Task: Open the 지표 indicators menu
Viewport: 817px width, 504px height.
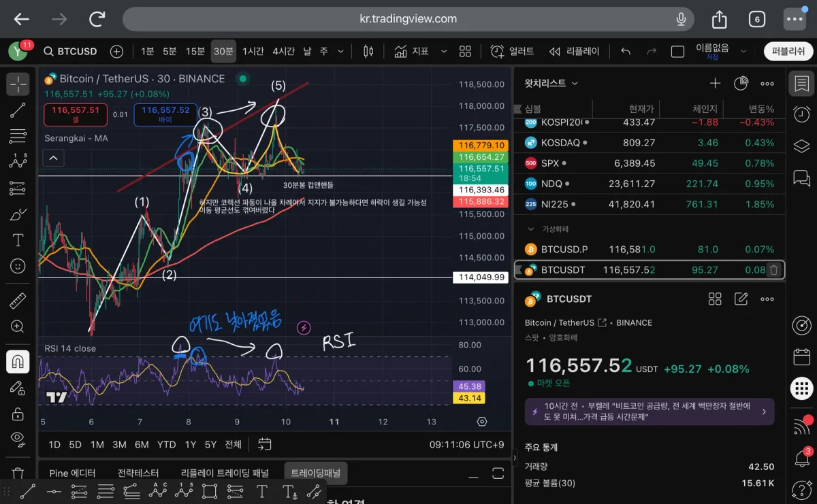Action: coord(411,51)
